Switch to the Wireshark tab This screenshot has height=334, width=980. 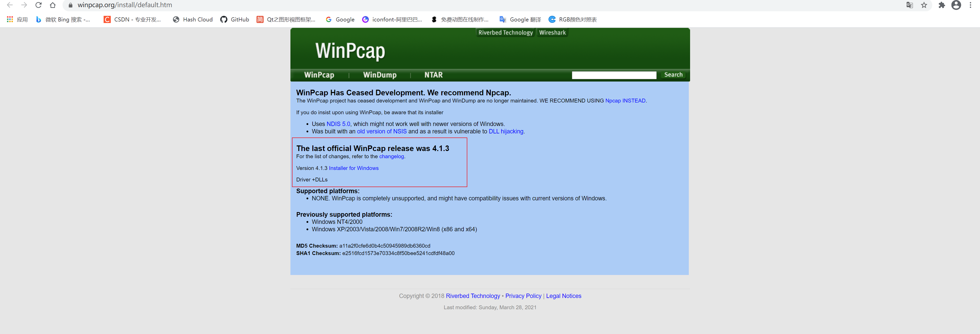pyautogui.click(x=552, y=32)
